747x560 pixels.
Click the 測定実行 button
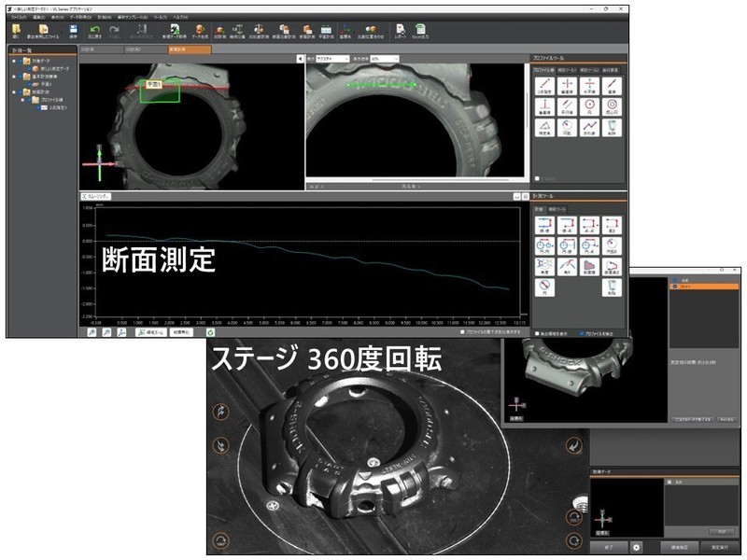coord(720,548)
